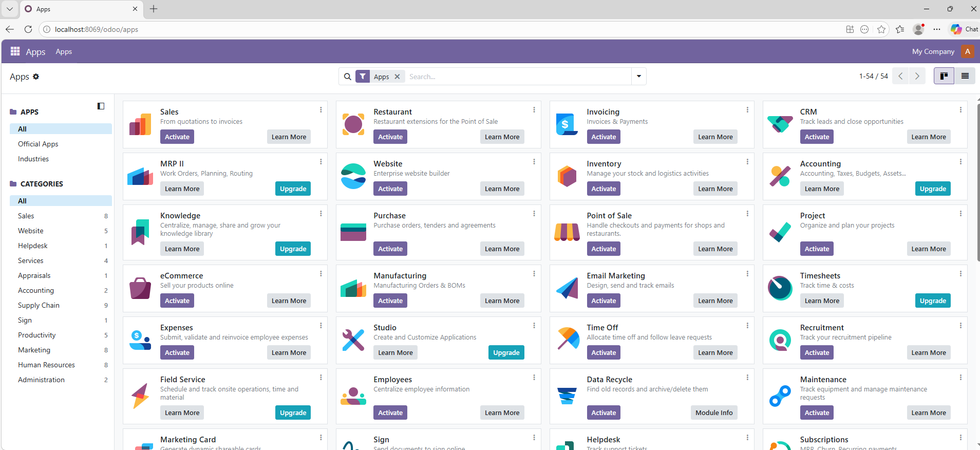The width and height of the screenshot is (980, 450).
Task: Open the Odoo main apps grid menu
Action: coord(15,51)
